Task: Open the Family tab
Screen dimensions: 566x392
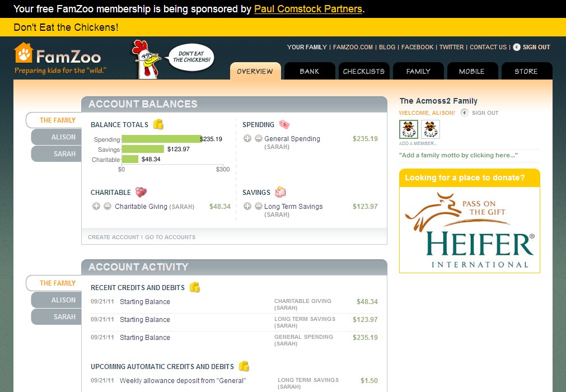Action: (x=418, y=71)
